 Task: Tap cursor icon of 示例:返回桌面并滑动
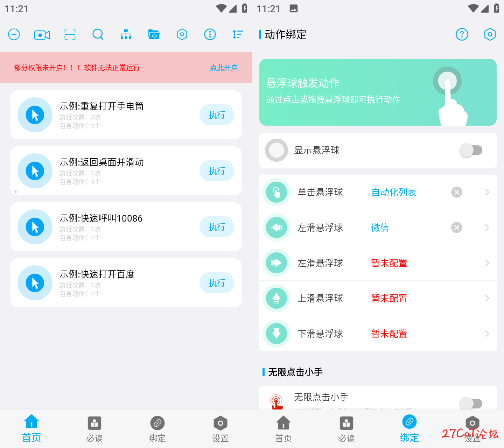[35, 171]
